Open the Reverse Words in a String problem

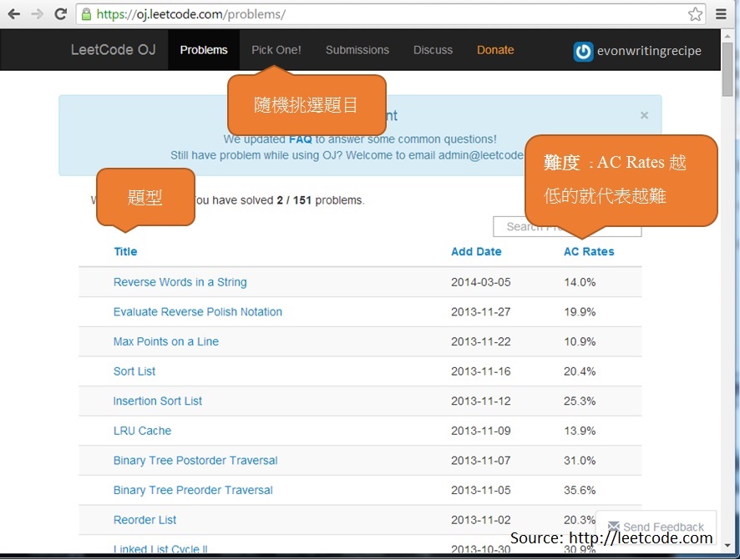click(180, 282)
